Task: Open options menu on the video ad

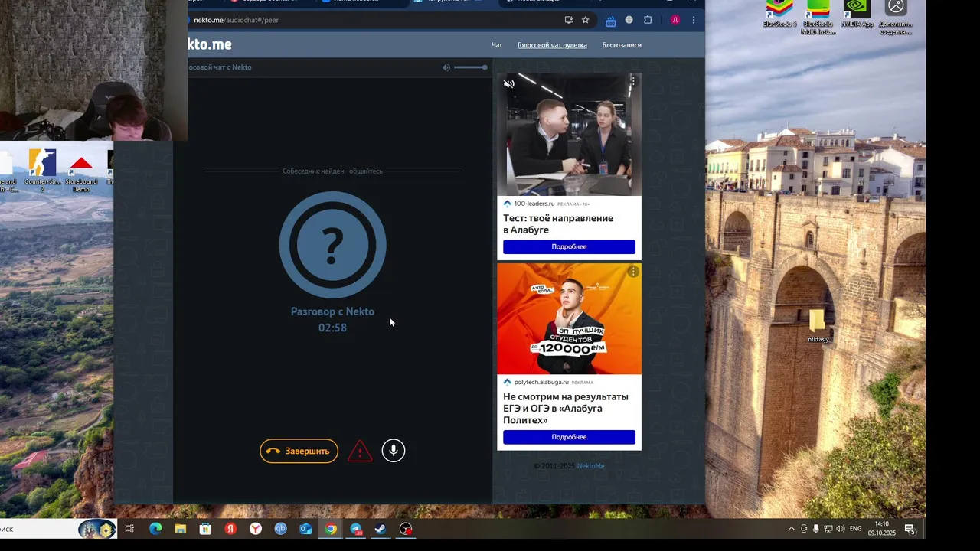Action: [x=632, y=81]
